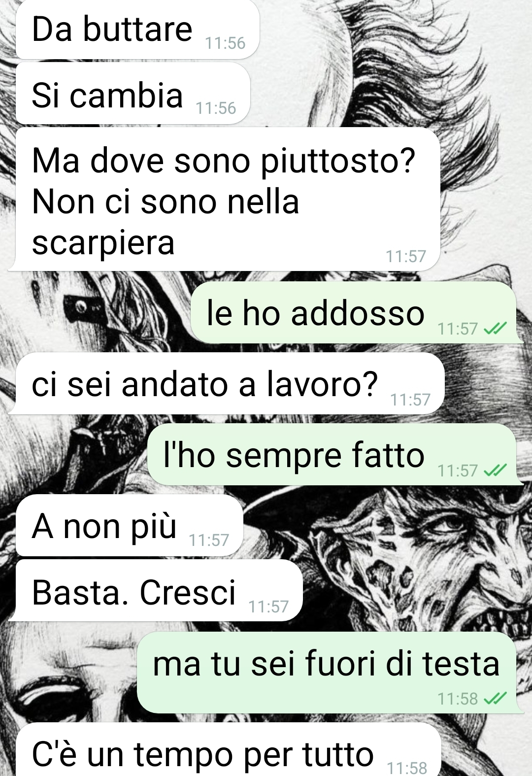Click the 11:56 timestamp beside 'Si cambia'

coord(216,108)
